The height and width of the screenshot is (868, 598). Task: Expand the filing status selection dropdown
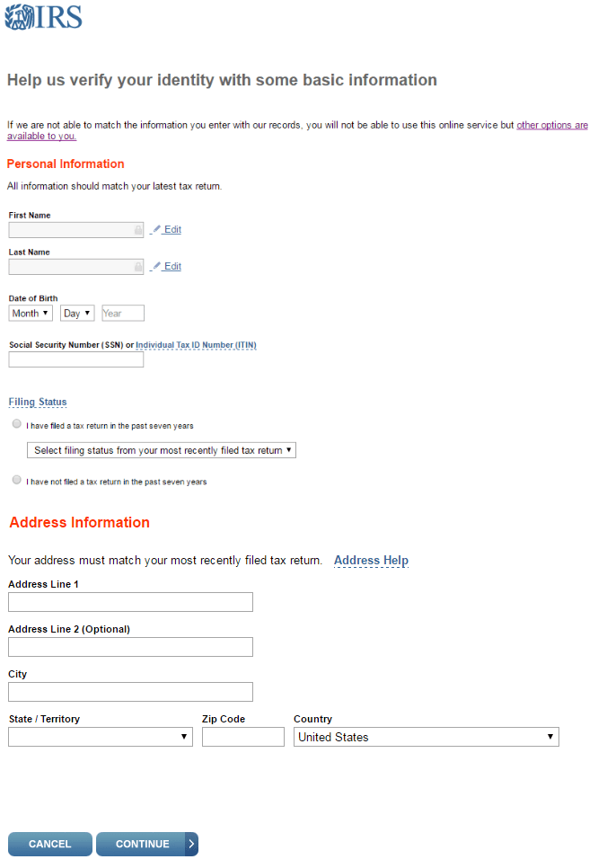click(162, 450)
